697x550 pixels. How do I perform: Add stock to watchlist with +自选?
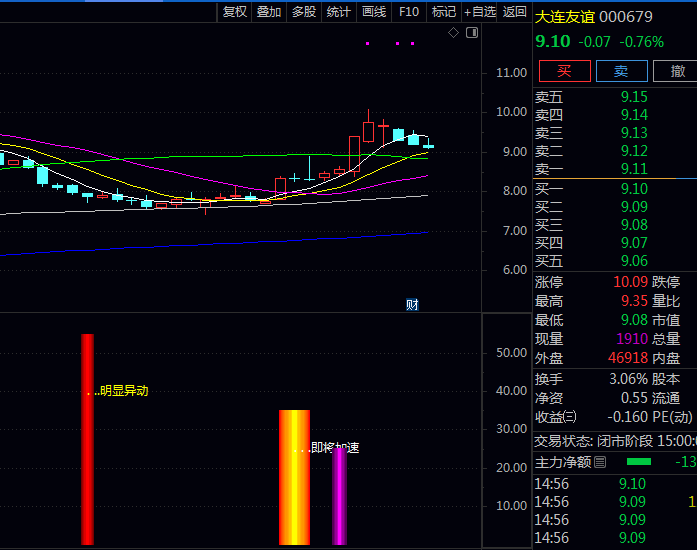coord(479,12)
